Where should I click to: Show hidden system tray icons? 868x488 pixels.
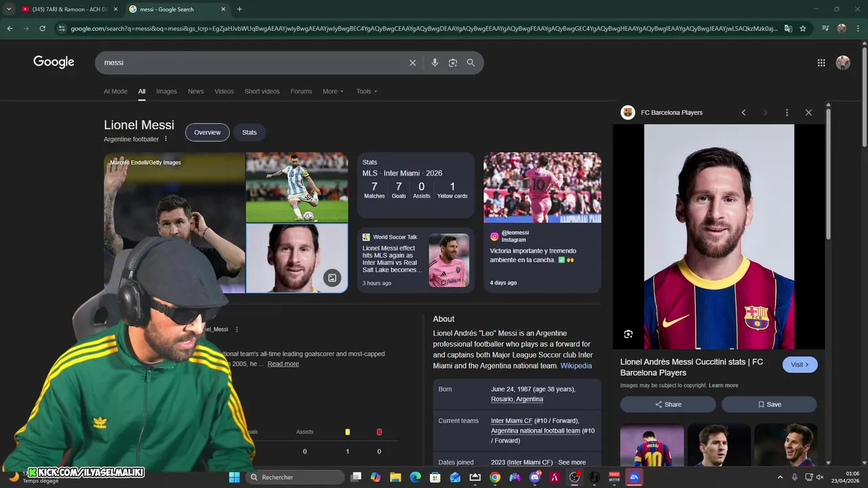click(x=780, y=477)
